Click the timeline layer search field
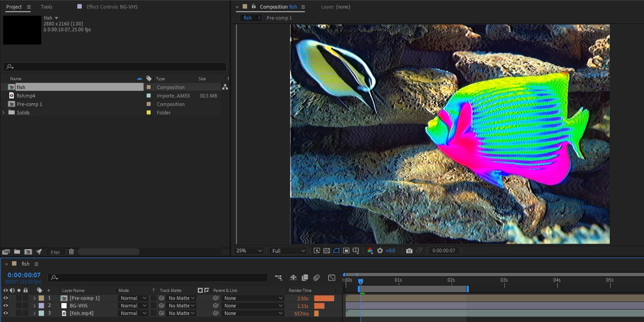The image size is (644, 322). click(158, 278)
